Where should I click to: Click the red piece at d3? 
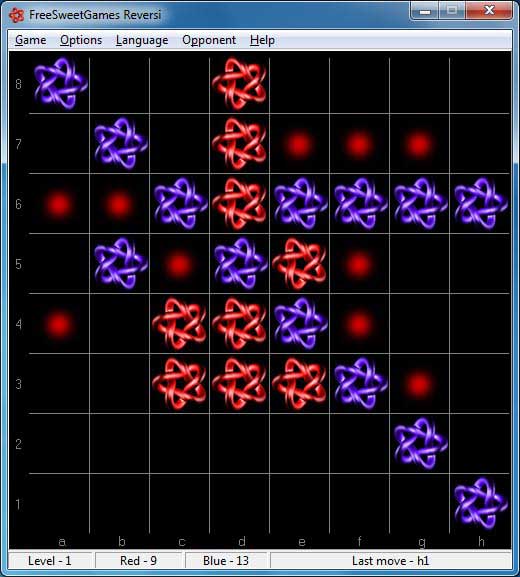[239, 384]
